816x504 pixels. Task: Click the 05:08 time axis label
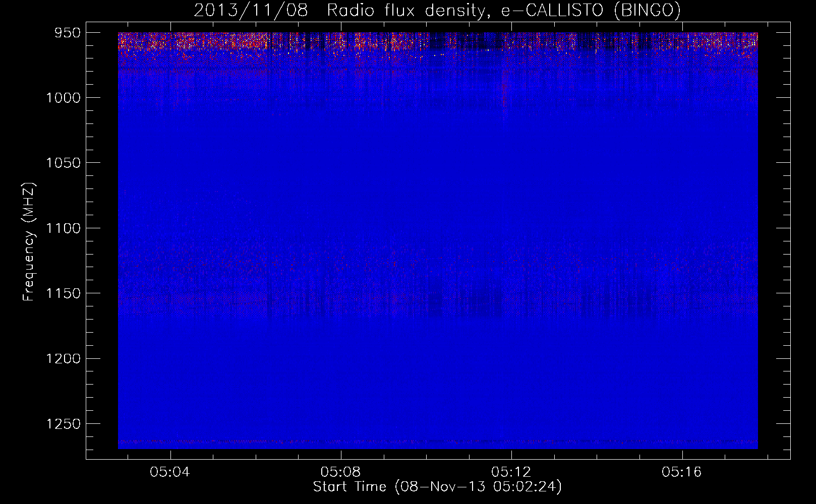point(340,472)
